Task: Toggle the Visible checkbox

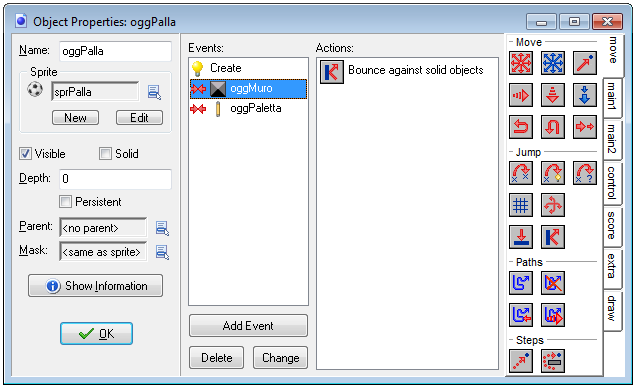Action: click(x=25, y=154)
